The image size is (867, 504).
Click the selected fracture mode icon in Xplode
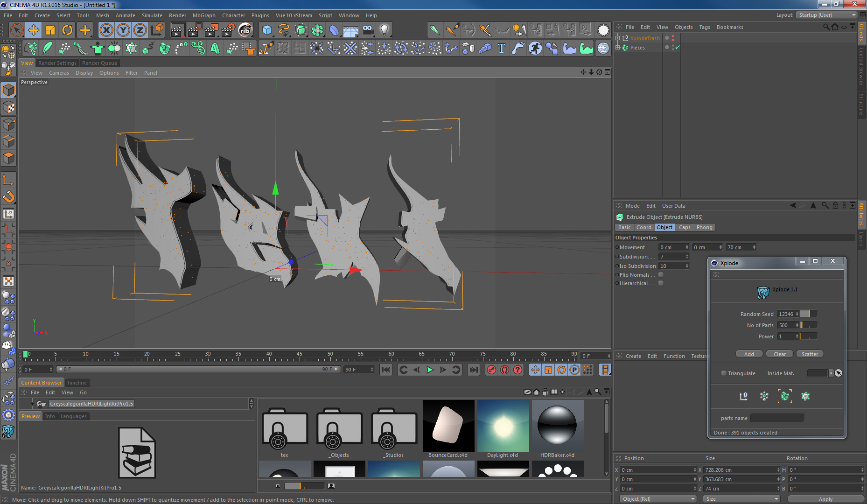pos(785,396)
